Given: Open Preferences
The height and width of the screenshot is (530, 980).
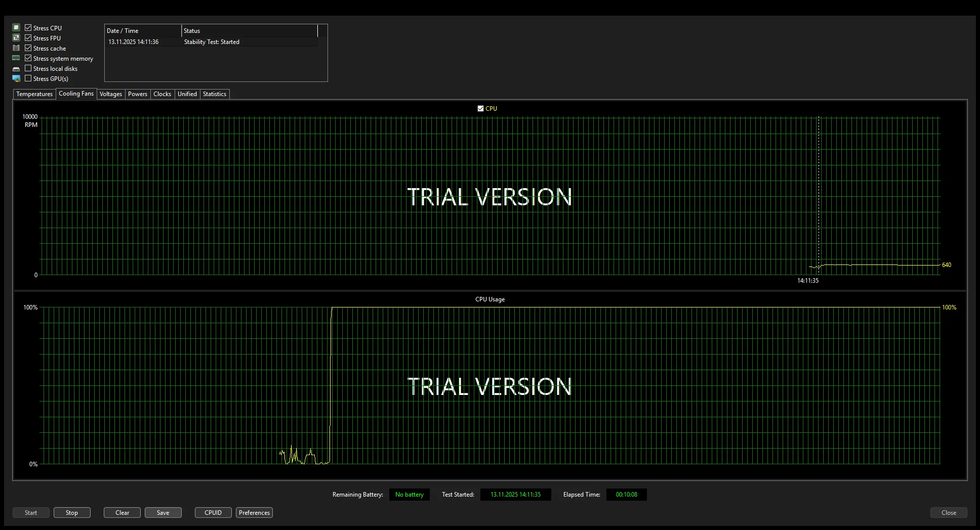Looking at the screenshot, I should [254, 513].
